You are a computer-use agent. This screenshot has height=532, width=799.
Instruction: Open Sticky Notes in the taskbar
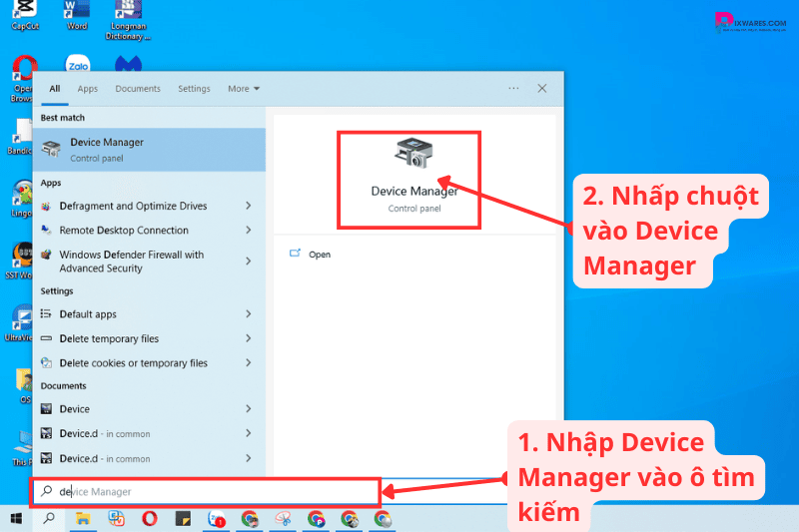click(183, 519)
